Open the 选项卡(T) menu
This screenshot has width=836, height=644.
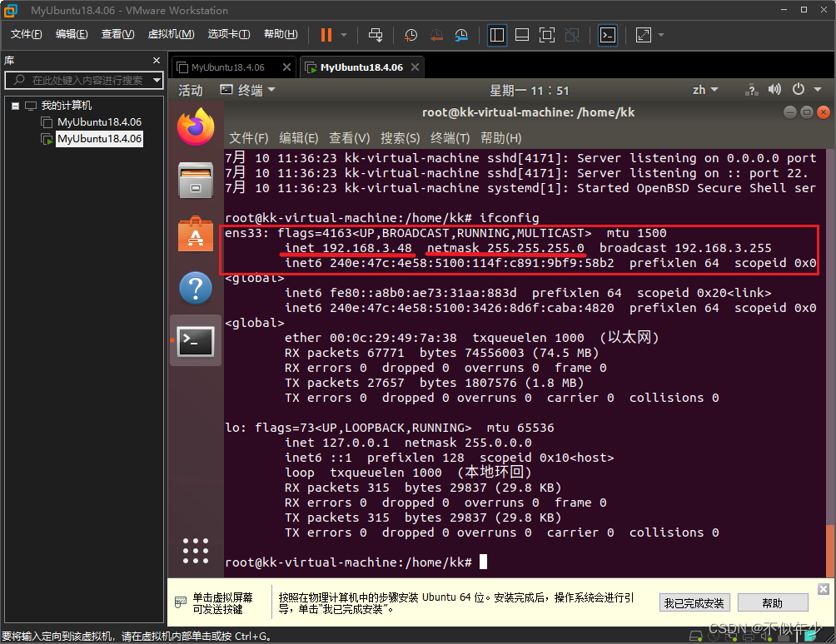point(229,34)
